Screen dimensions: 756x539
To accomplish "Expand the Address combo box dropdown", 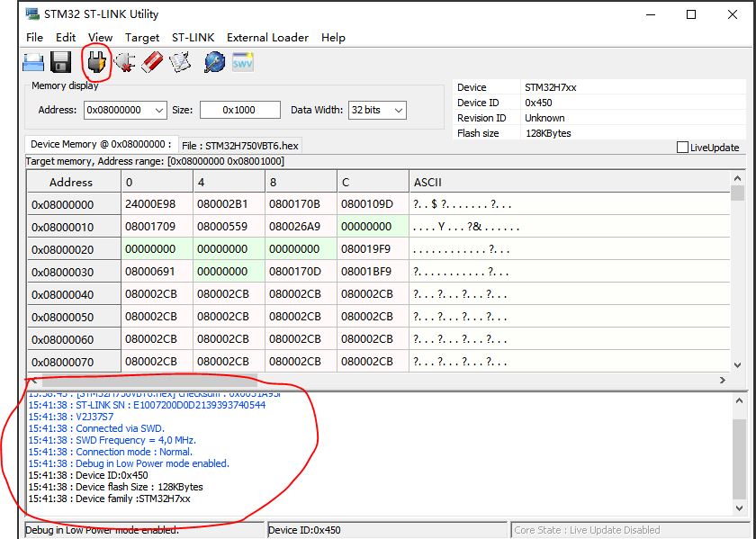I will [159, 111].
